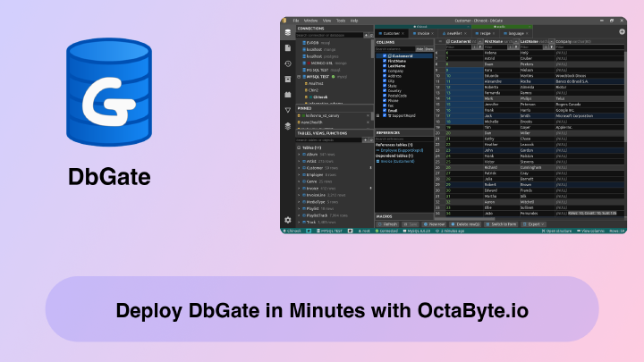Image resolution: width=644 pixels, height=362 pixels.
Task: Toggle the Email column checkbox
Action: [x=385, y=111]
